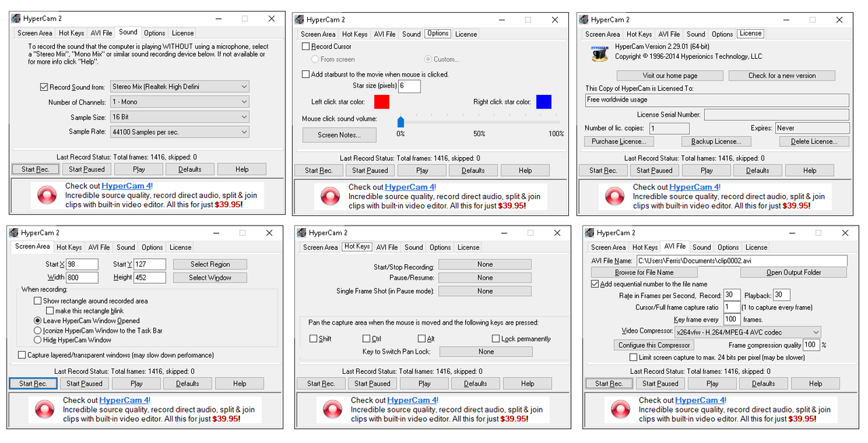Enable Limit screen capture to 24 bits
This screenshot has height=443, width=868.
[633, 357]
